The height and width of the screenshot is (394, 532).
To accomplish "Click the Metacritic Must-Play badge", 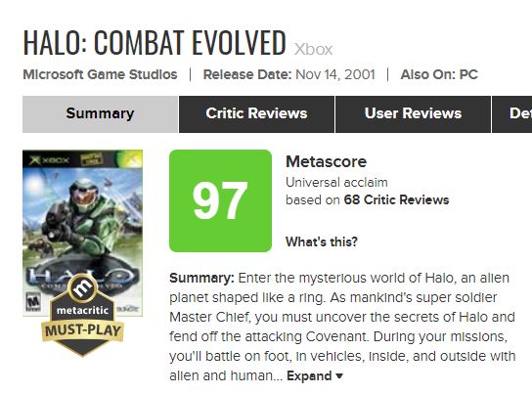I will pyautogui.click(x=83, y=316).
